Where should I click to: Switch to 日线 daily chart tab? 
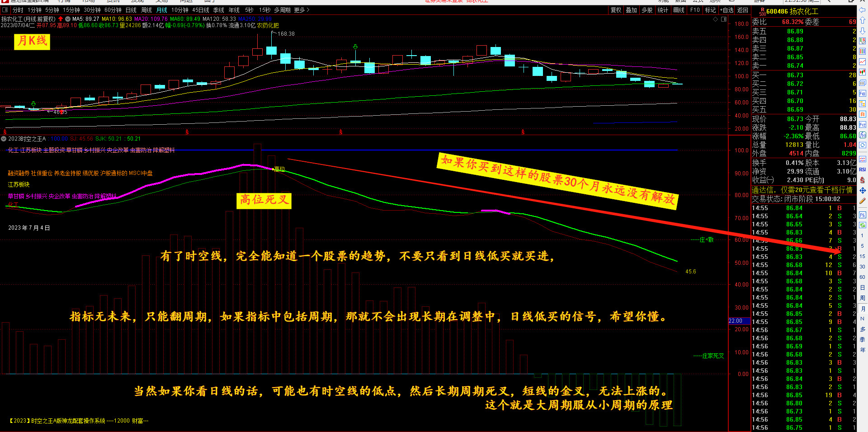click(131, 10)
